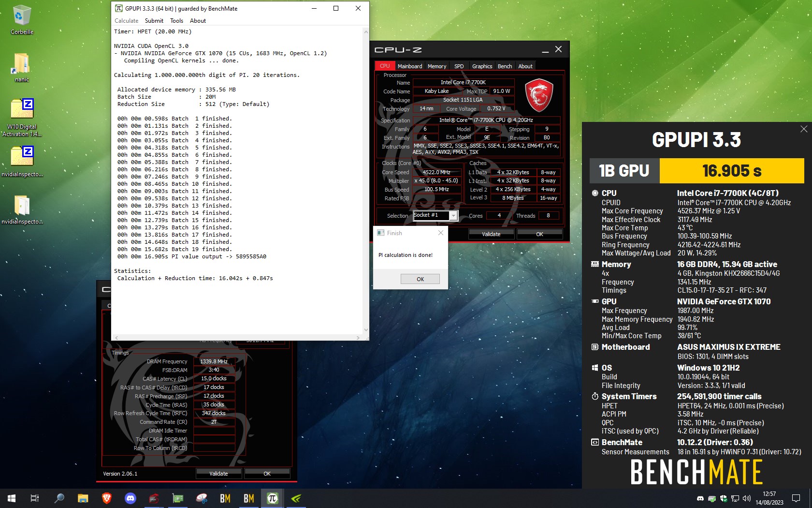Click OK in the CPU-Z CPU window
The width and height of the screenshot is (812, 508).
pos(539,234)
